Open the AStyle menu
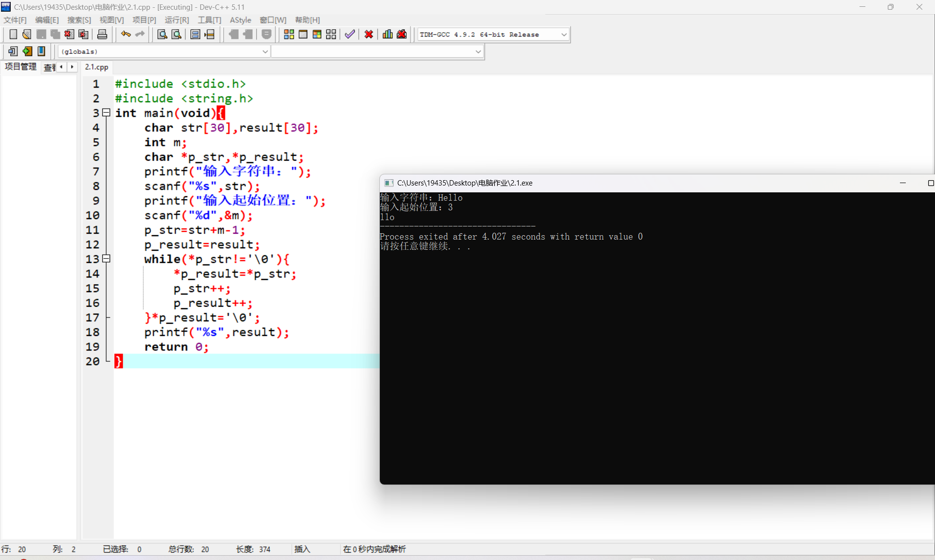This screenshot has height=560, width=935. [240, 20]
